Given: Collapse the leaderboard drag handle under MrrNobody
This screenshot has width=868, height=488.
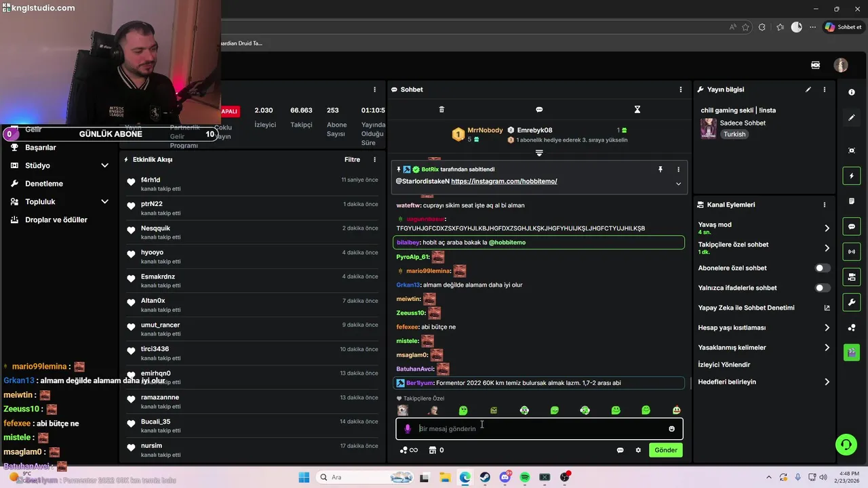Looking at the screenshot, I should (x=539, y=153).
